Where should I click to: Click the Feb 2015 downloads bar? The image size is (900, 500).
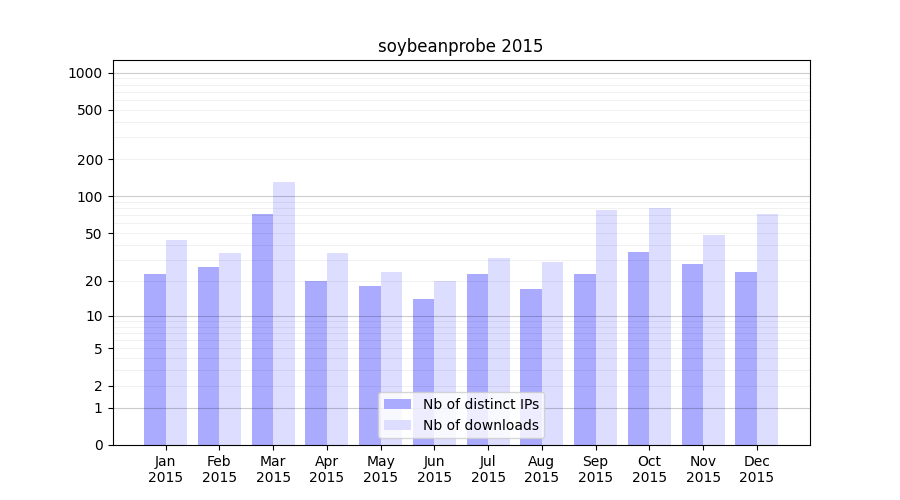(230, 349)
